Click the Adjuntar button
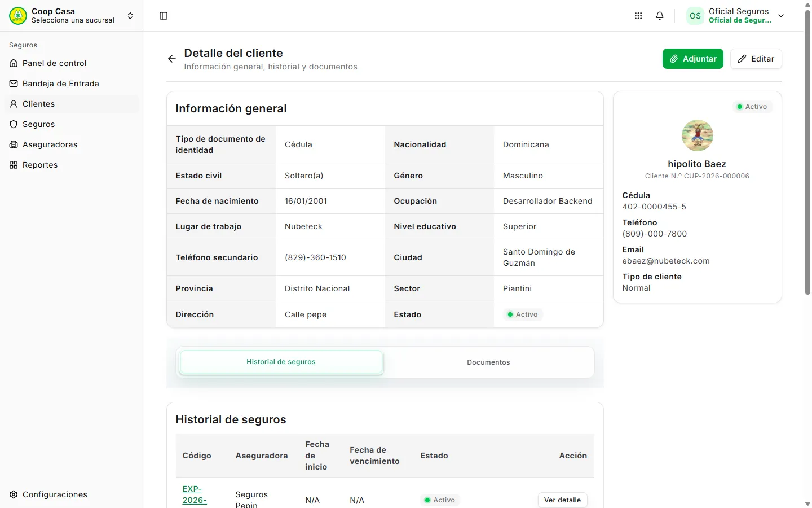812x508 pixels. (x=693, y=59)
